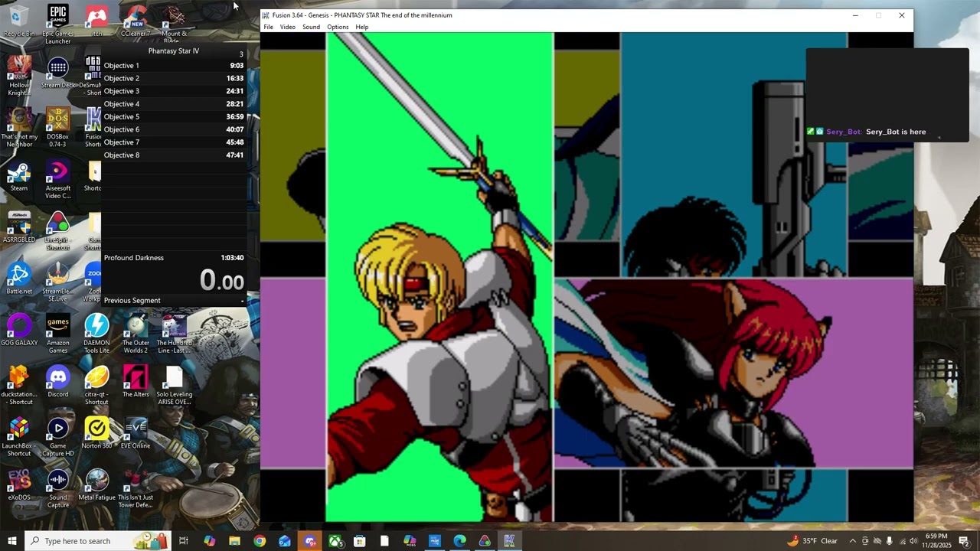Select the CCleaner 7 desktop icon
980x551 pixels.
tap(136, 21)
